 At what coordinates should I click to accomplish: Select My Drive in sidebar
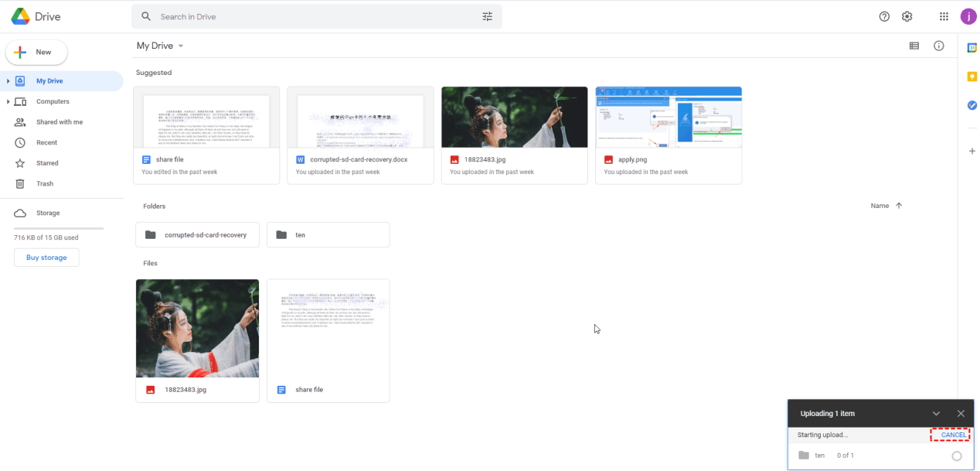point(62,81)
